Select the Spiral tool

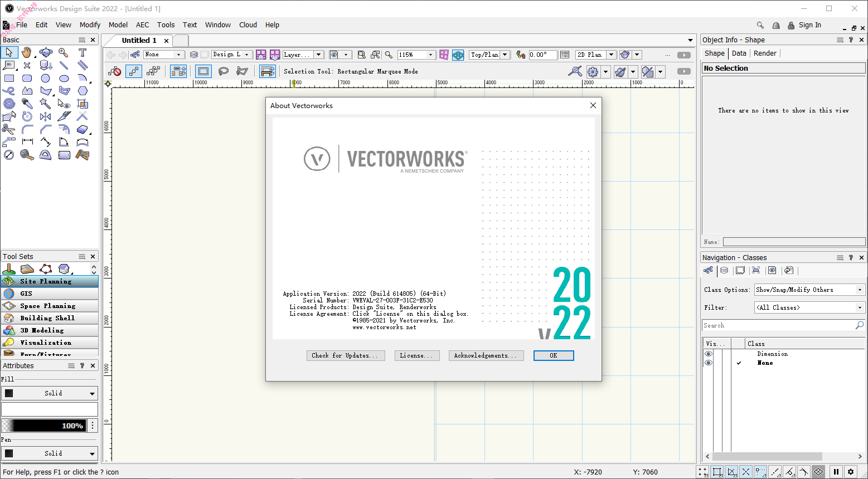click(9, 104)
